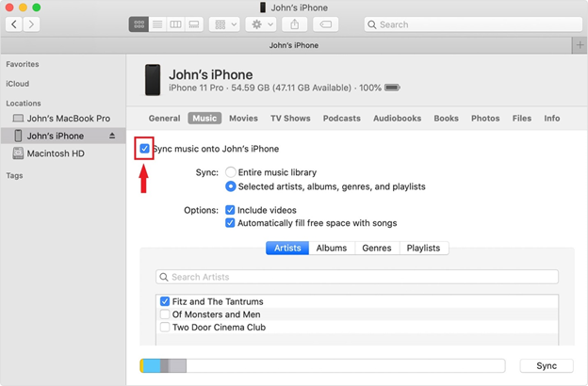The height and width of the screenshot is (386, 588).
Task: Switch Finder to column view
Action: point(175,24)
